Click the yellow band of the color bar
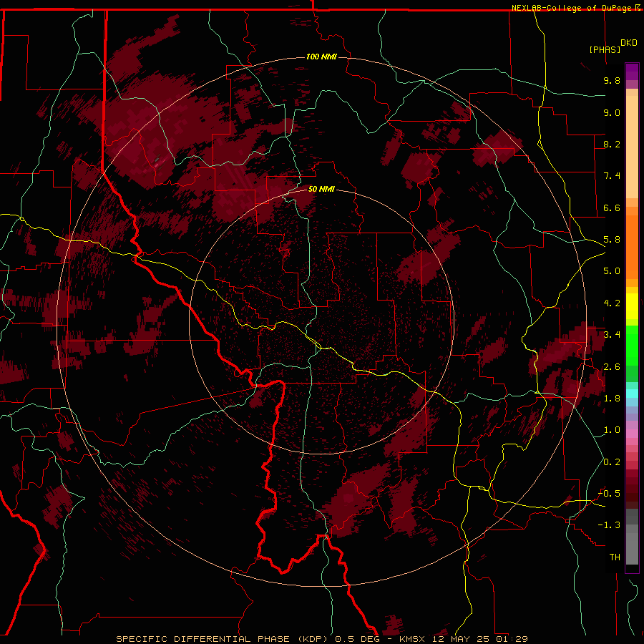Screen dimensions: 644x644 click(x=632, y=306)
